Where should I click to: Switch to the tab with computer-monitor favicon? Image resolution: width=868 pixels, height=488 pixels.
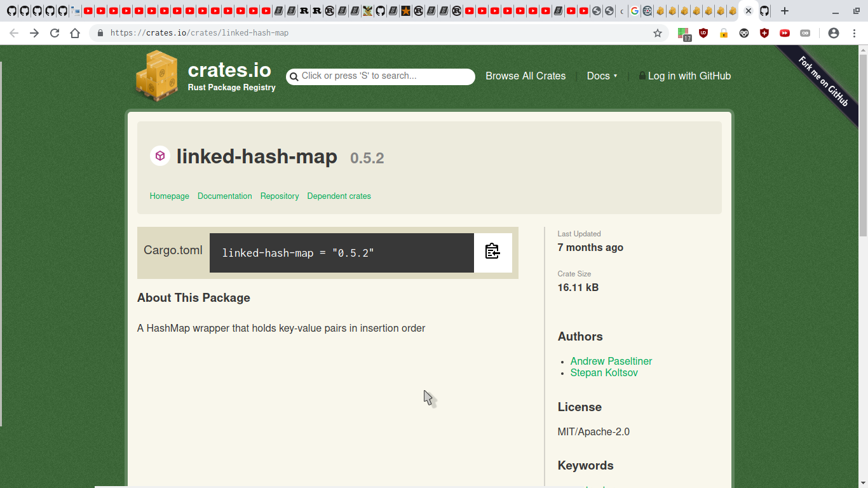pos(75,11)
